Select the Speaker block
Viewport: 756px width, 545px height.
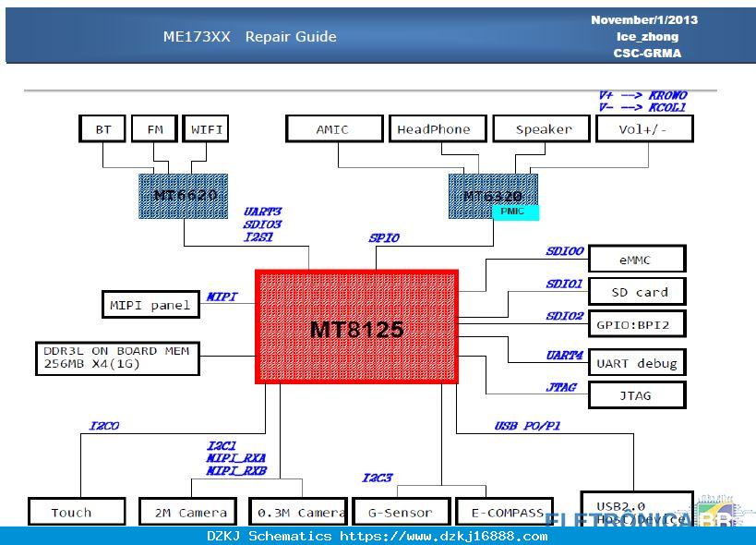point(542,128)
